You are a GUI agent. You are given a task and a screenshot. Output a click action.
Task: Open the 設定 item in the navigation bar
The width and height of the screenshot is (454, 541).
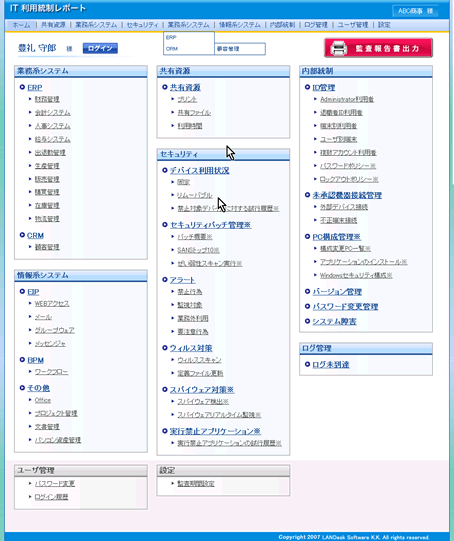coord(384,25)
